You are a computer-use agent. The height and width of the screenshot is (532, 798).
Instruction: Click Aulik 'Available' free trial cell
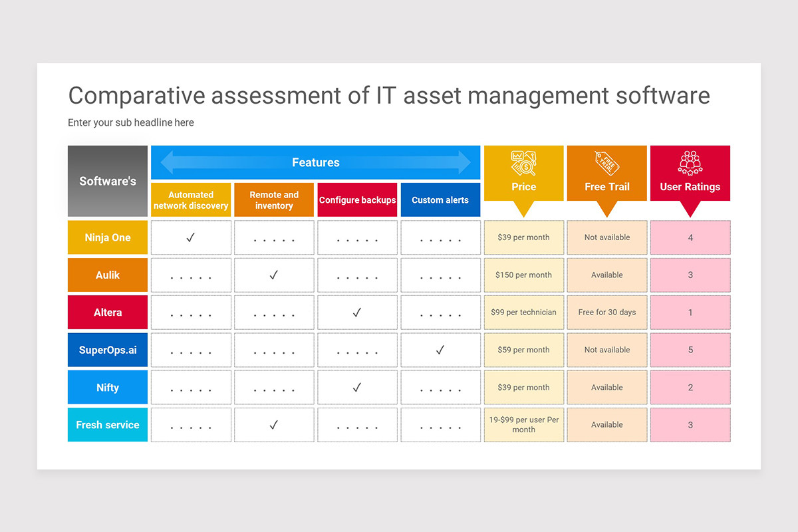click(606, 275)
